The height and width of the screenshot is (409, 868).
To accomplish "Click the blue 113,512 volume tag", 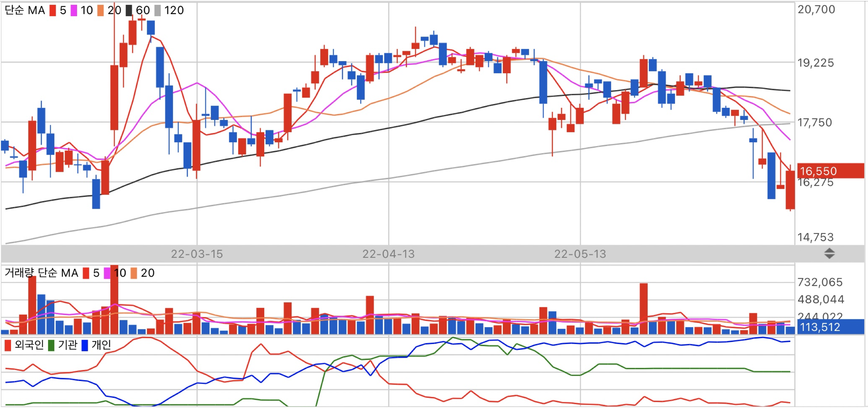I will click(x=830, y=327).
